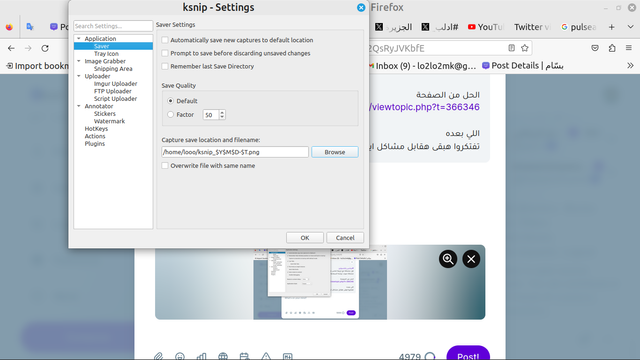
Task: Show more bookmarks toolbar items
Action: (x=630, y=65)
